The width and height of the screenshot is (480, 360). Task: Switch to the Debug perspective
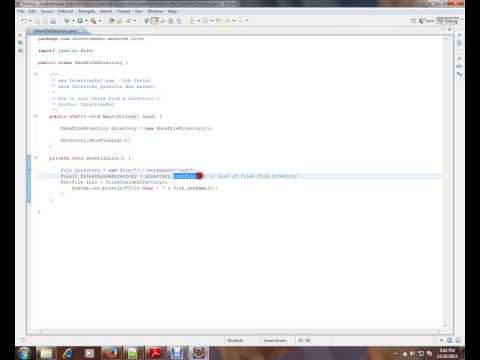pyautogui.click(x=448, y=21)
